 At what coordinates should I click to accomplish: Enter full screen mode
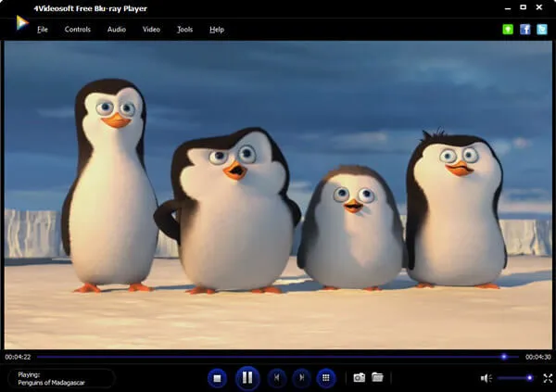point(548,378)
